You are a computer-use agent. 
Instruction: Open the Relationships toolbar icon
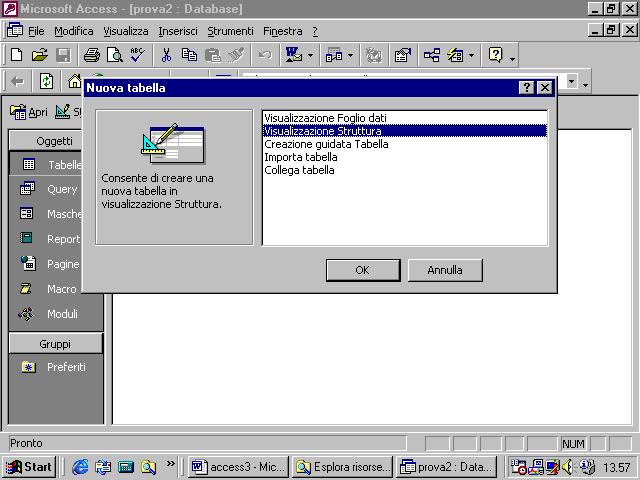(x=431, y=55)
